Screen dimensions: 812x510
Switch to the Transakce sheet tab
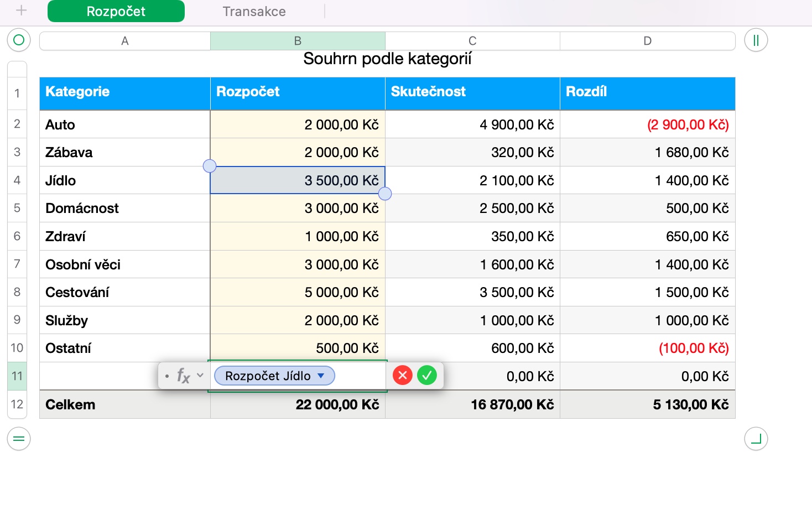[x=254, y=12]
